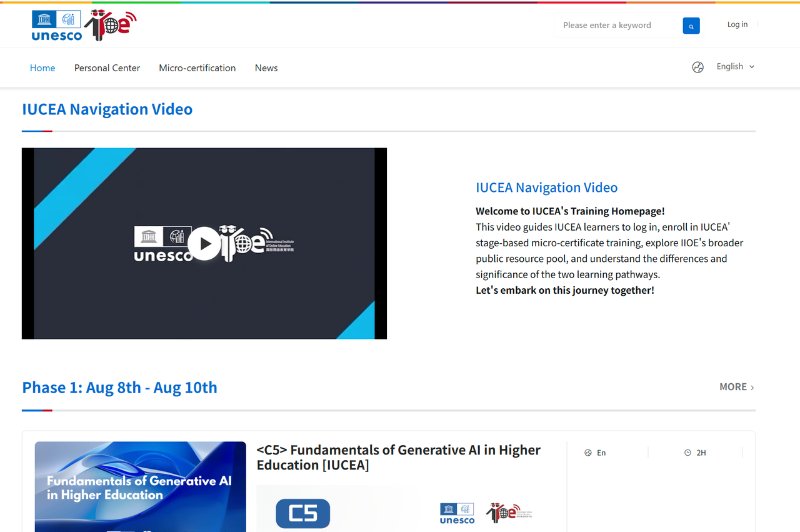Focus the keyword search input field
800x532 pixels.
pos(617,26)
